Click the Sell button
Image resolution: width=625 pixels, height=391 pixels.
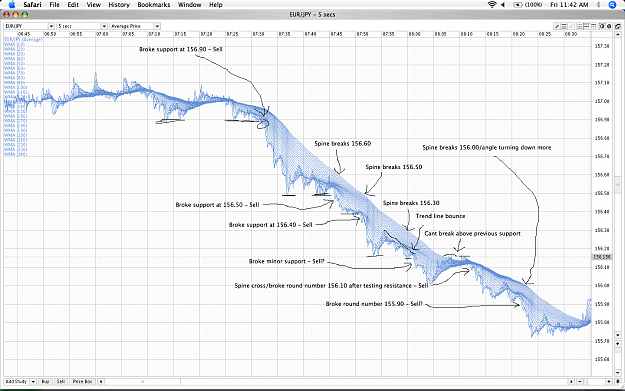[61, 381]
